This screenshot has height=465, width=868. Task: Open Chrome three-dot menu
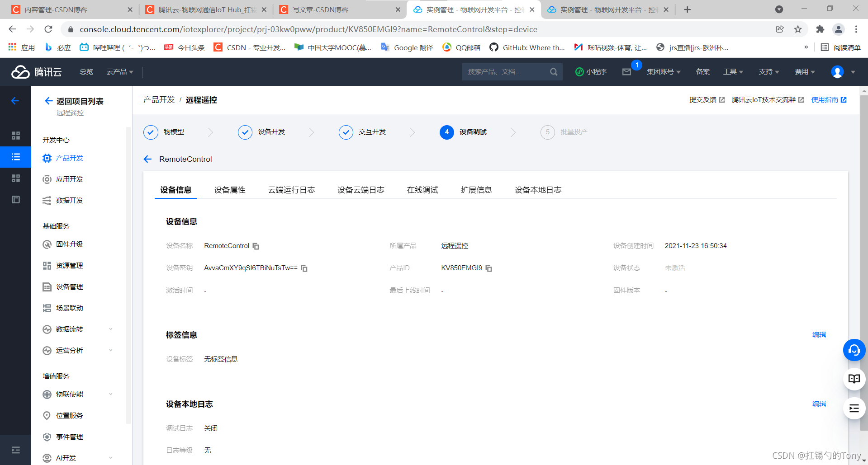856,29
